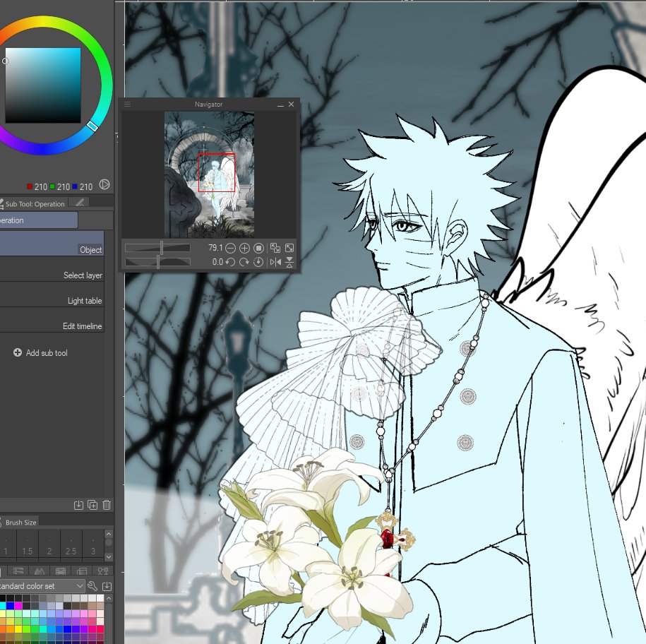This screenshot has height=644, width=646.
Task: Pick a color in the color square
Action: (x=43, y=85)
